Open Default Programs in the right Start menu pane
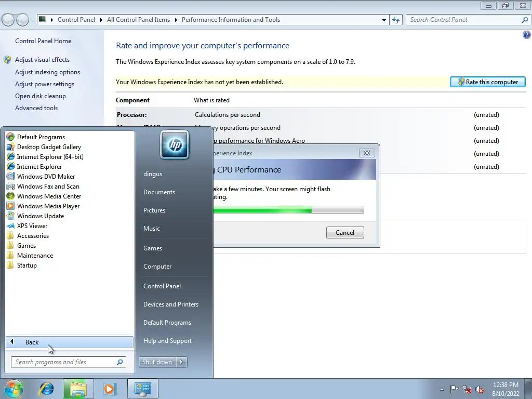This screenshot has width=532, height=399. (167, 323)
